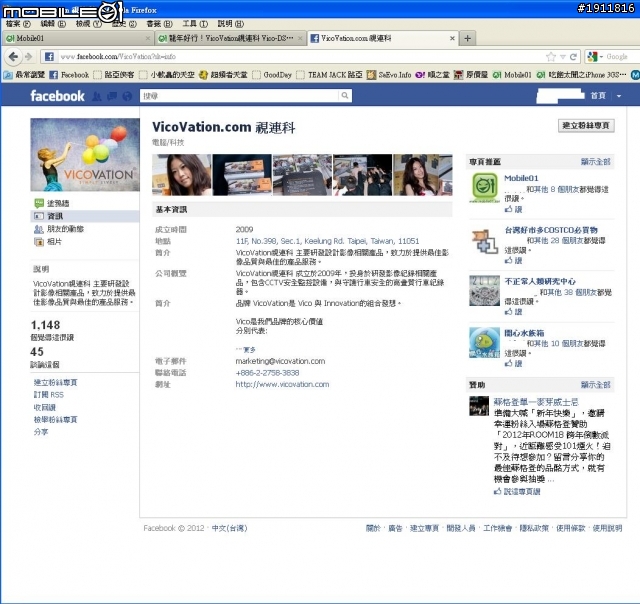Close the VicoVation.com Facebook tab

pos(452,38)
